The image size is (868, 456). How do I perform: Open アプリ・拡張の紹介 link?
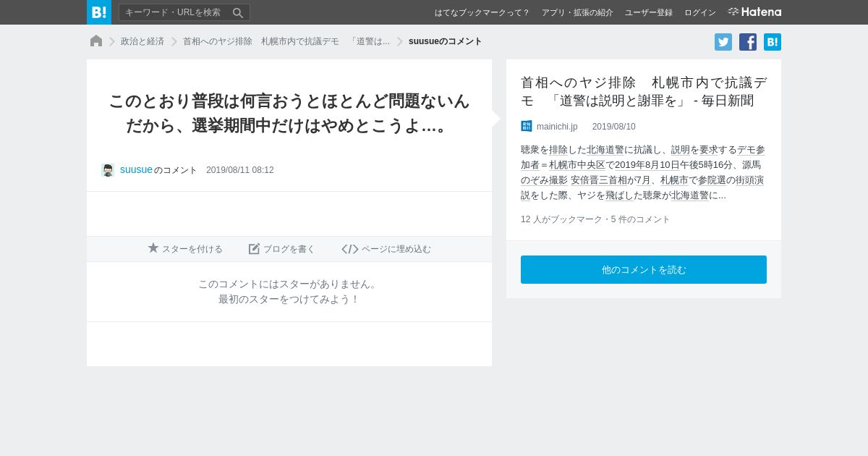(x=577, y=13)
